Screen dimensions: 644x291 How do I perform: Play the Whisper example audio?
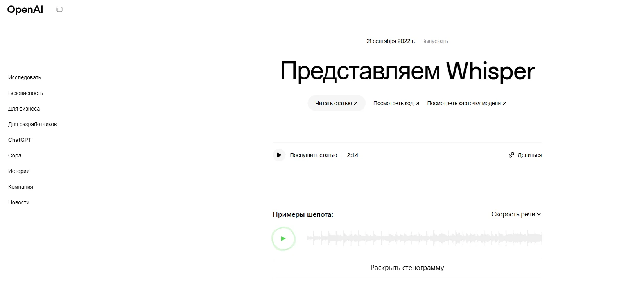pyautogui.click(x=283, y=239)
